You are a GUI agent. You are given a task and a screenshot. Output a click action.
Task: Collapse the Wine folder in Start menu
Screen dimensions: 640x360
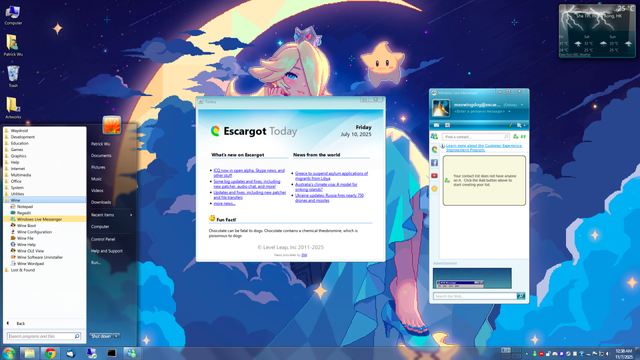[44, 200]
